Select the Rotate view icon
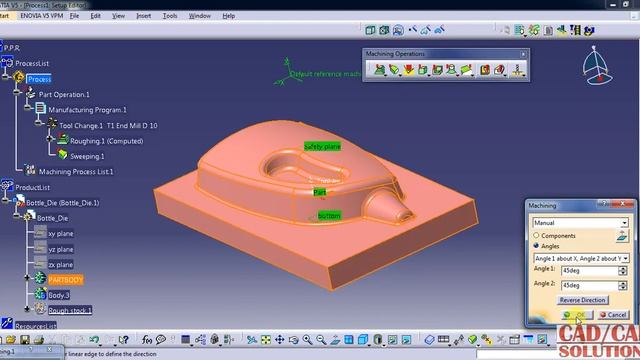 pyautogui.click(x=293, y=340)
